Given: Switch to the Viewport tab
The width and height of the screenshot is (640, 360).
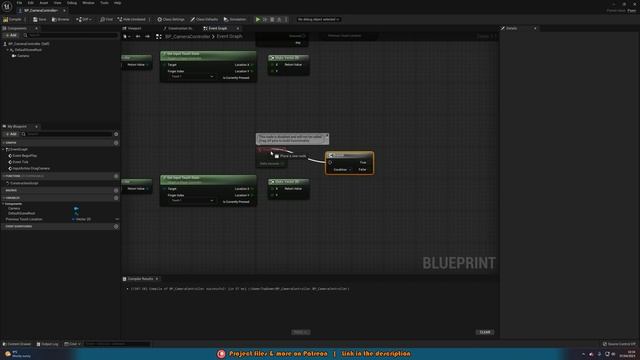Looking at the screenshot, I should (134, 28).
